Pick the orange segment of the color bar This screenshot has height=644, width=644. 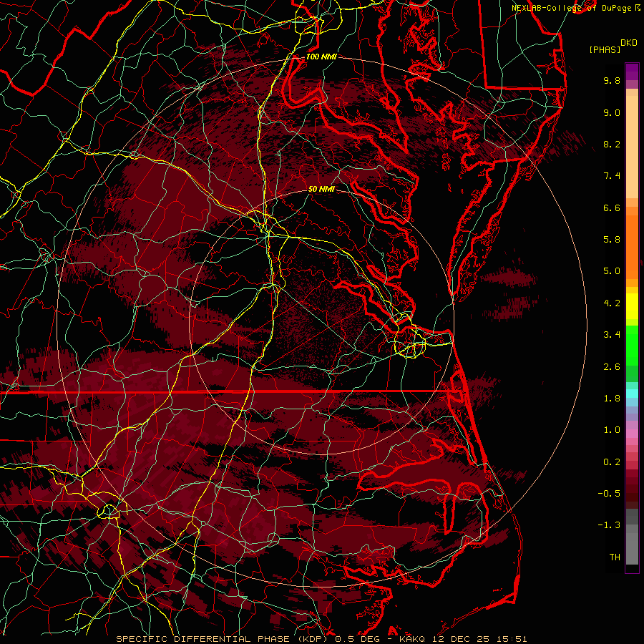pos(632,246)
